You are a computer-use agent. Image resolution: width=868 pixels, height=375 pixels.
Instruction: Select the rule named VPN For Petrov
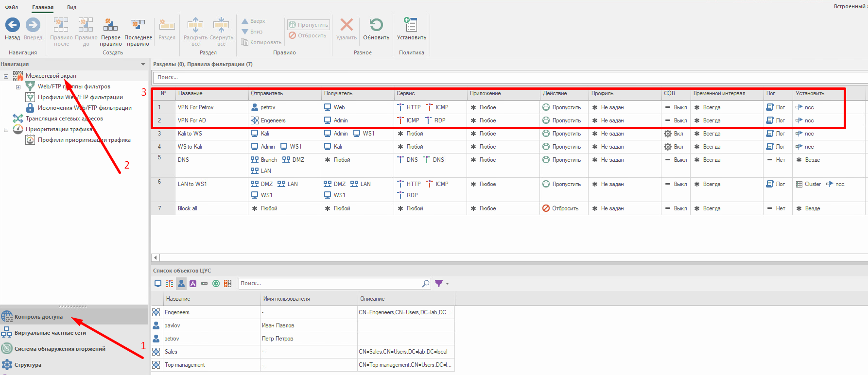[x=195, y=107]
